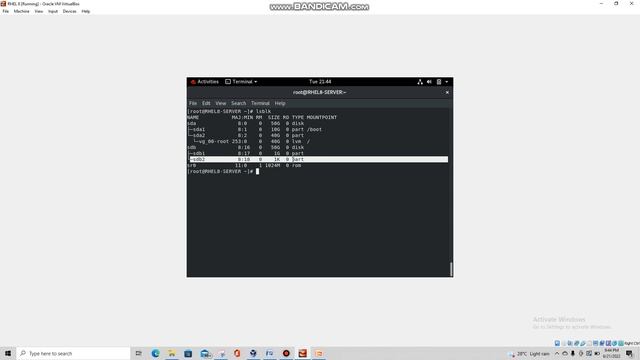Viewport: 640px width, 360px height.
Task: Open the Windows notification center icon
Action: pyautogui.click(x=629, y=353)
